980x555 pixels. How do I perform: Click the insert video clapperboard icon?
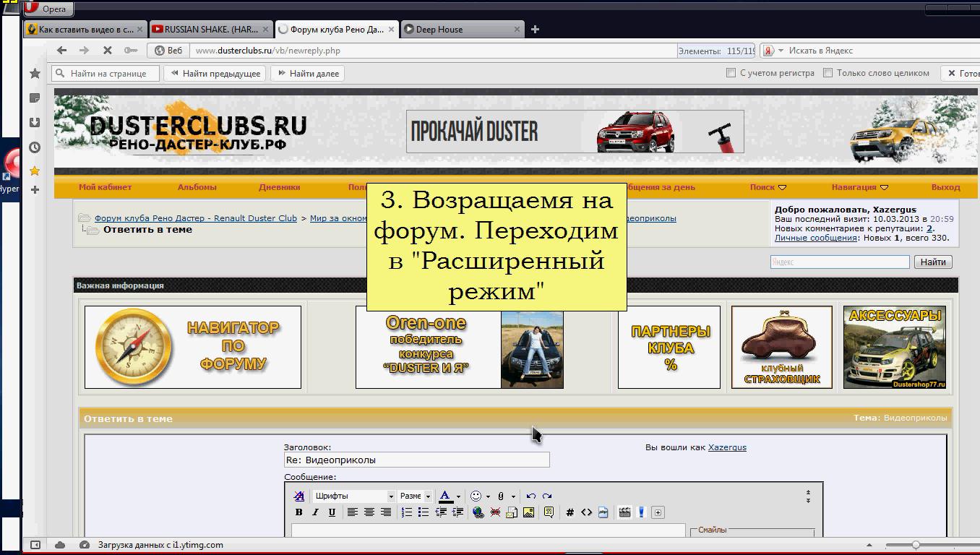point(624,512)
